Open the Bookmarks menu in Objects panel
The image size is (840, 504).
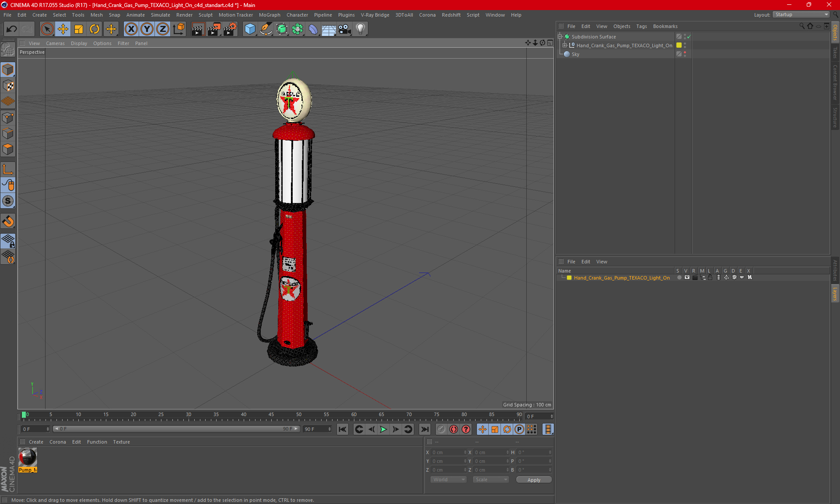(665, 26)
